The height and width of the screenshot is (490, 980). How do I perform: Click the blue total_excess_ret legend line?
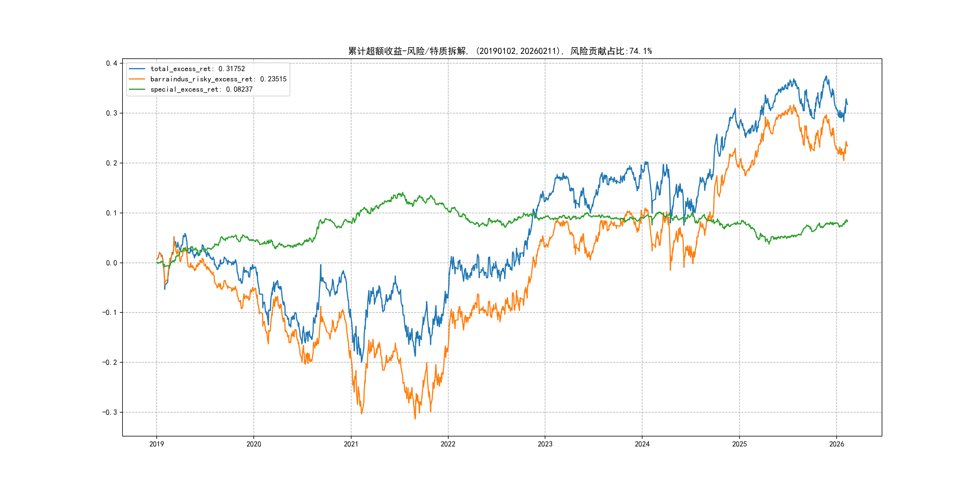tap(137, 69)
